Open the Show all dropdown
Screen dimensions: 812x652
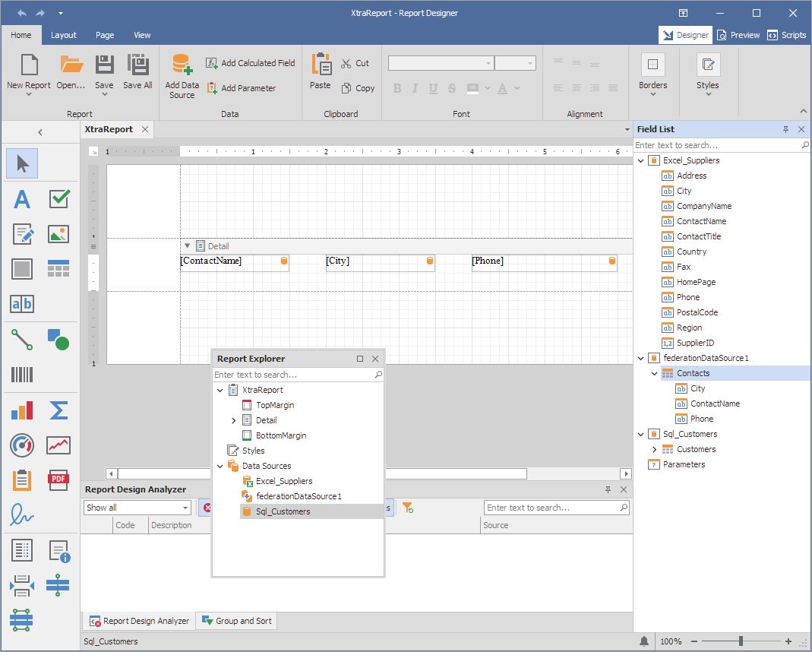click(137, 508)
